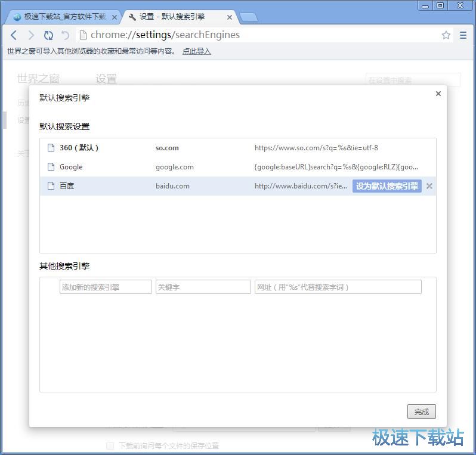Image resolution: width=476 pixels, height=455 pixels.
Task: Click the 完成 button
Action: (x=421, y=411)
